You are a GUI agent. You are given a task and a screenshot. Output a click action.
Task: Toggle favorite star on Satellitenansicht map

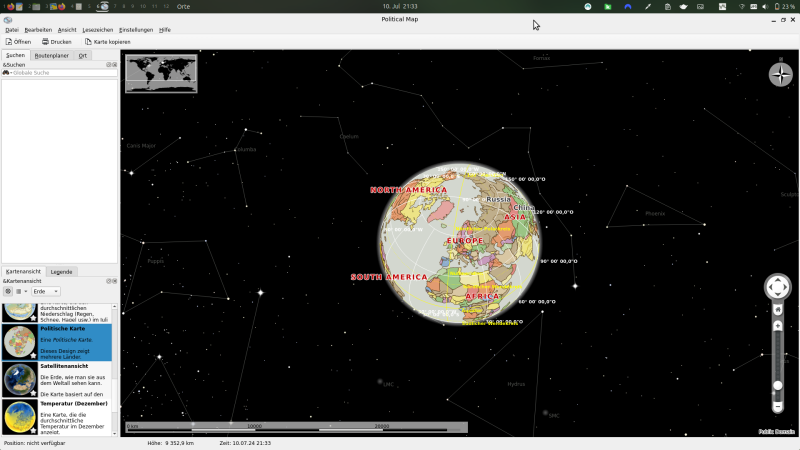32,391
